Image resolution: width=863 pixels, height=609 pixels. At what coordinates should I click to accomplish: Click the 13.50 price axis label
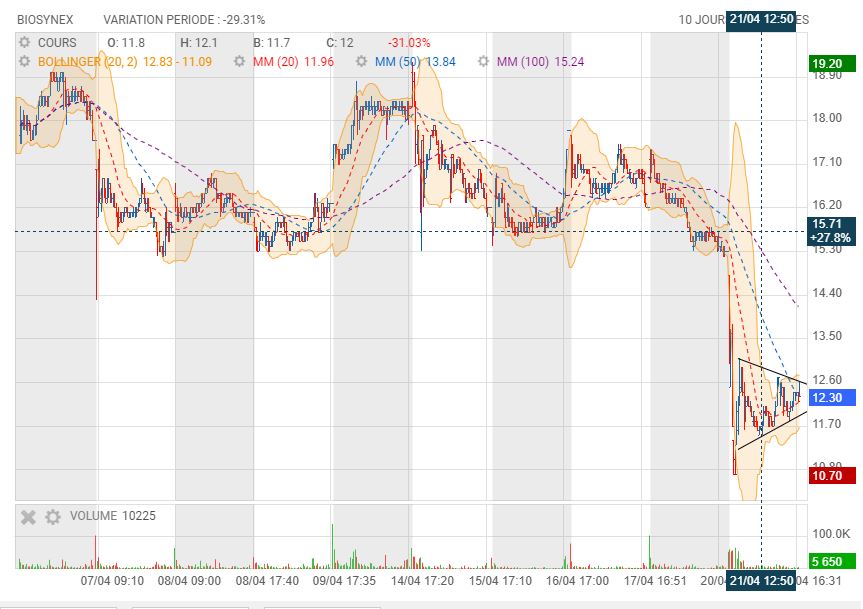click(827, 336)
